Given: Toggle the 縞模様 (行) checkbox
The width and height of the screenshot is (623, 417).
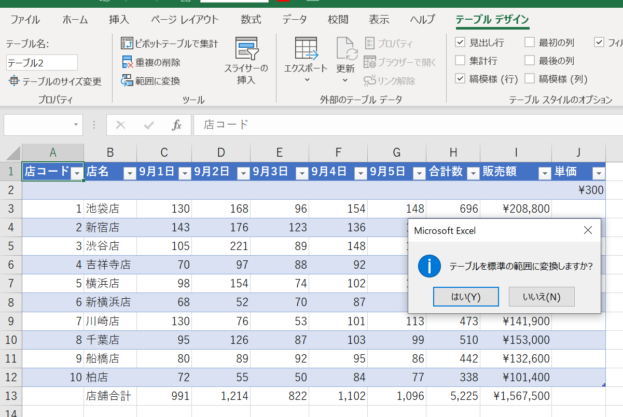Looking at the screenshot, I should [x=460, y=79].
